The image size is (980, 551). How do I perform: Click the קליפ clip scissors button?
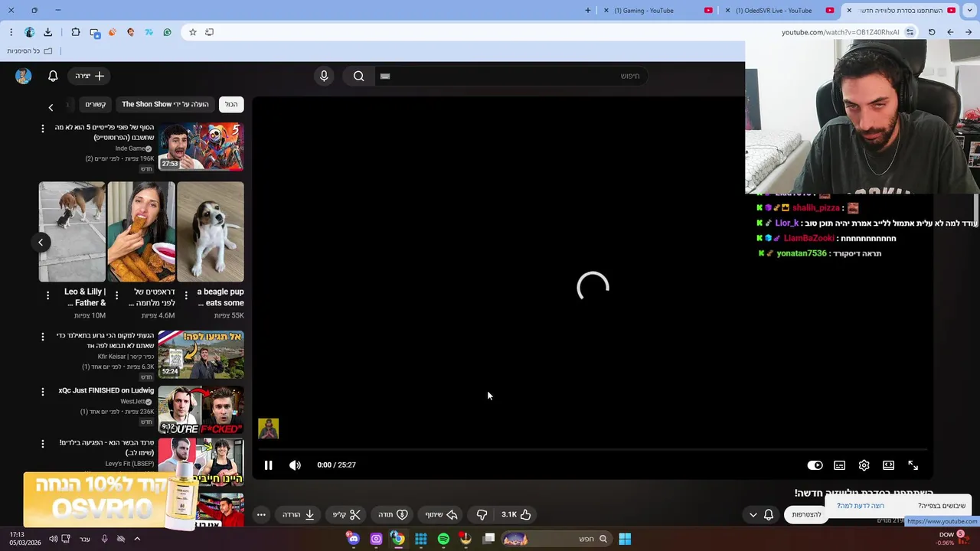pyautogui.click(x=347, y=515)
